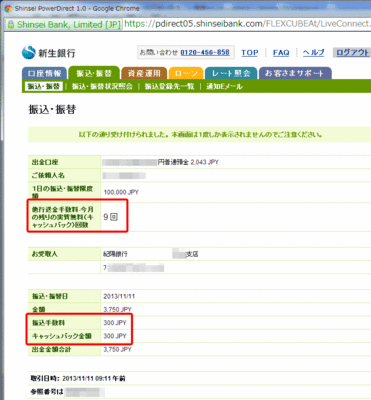The width and height of the screenshot is (371, 400).
Task: Click the 出金口座 row label
Action: pos(45,162)
